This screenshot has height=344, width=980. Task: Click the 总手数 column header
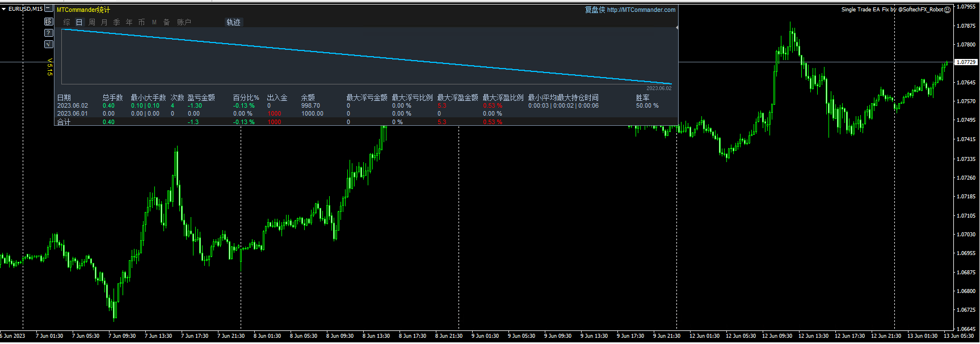(x=112, y=97)
